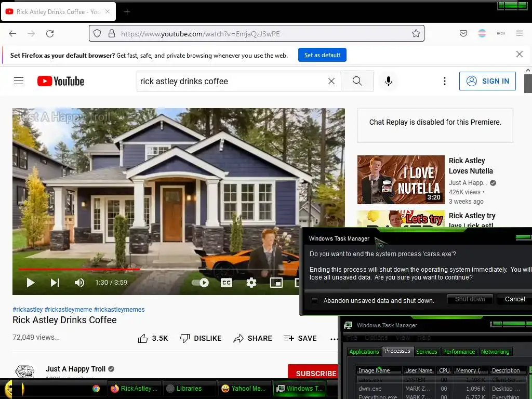Screen dimensions: 532x399
Task: Select the Everything.exe process row
Action: coord(442,396)
